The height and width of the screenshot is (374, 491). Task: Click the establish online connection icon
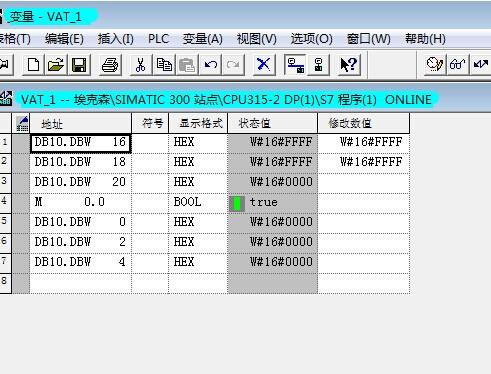pyautogui.click(x=295, y=64)
